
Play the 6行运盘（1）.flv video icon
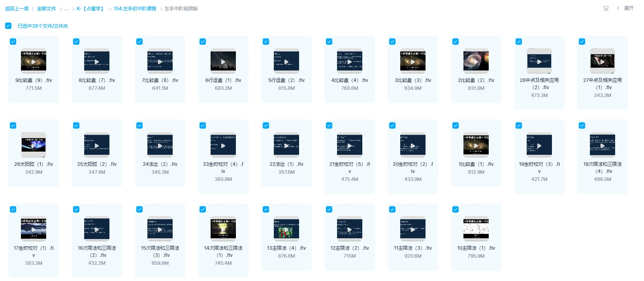tap(223, 61)
